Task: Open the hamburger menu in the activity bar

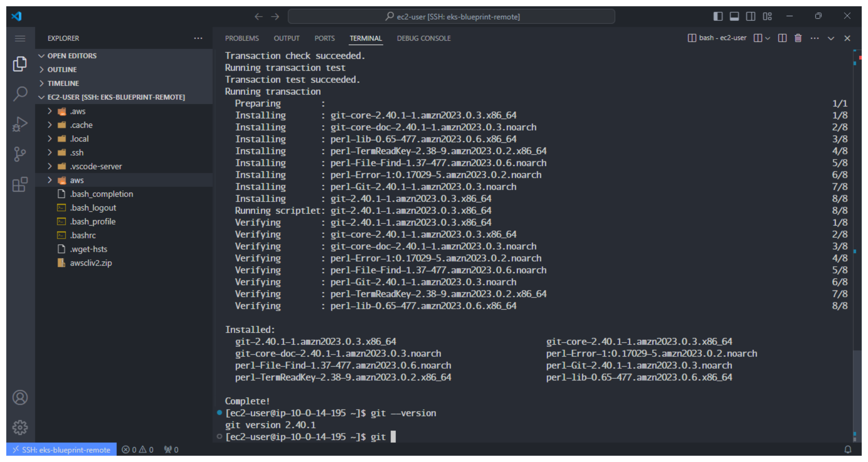Action: click(20, 38)
